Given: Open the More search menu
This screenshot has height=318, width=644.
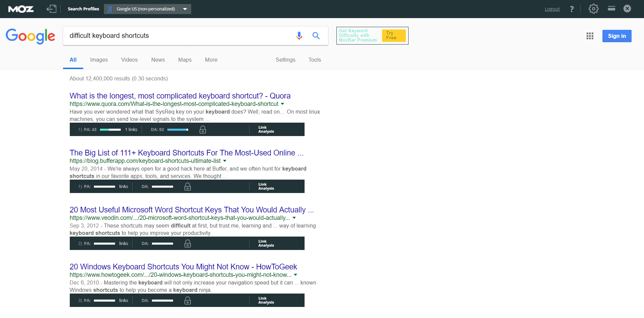Looking at the screenshot, I should coord(211,60).
